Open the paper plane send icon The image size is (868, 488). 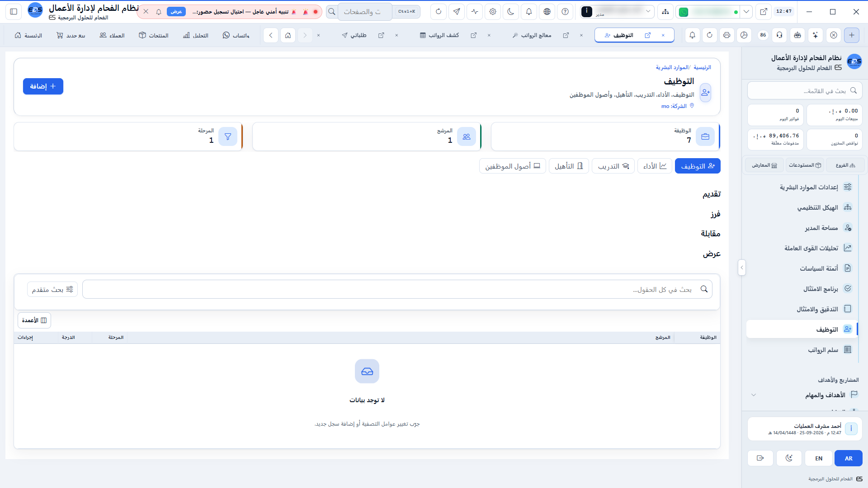[457, 12]
